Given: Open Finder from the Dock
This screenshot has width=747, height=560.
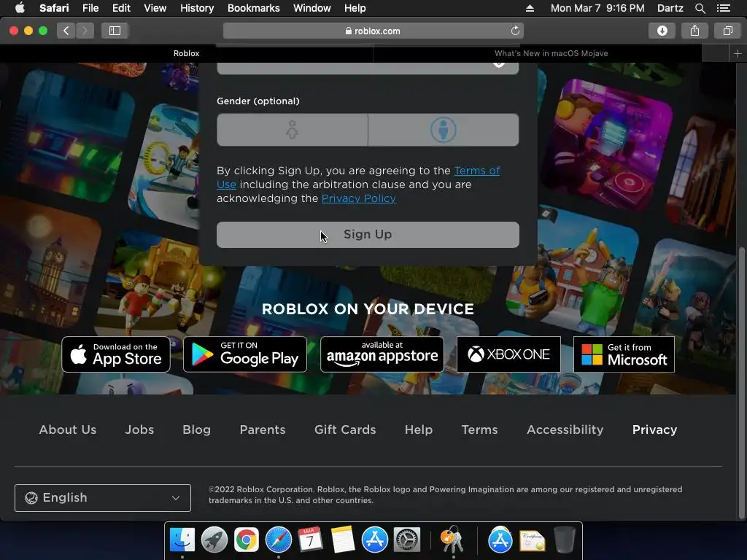Looking at the screenshot, I should (x=182, y=540).
